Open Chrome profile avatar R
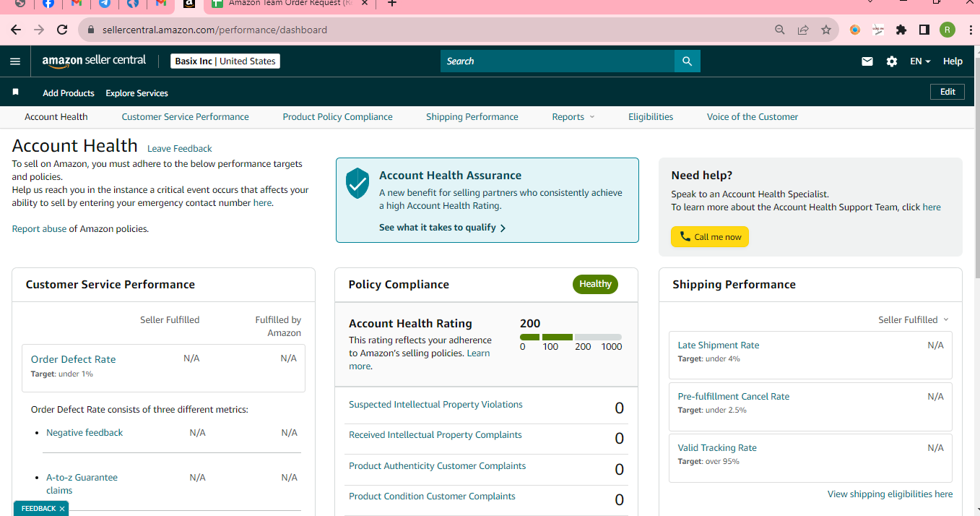Viewport: 980px width, 516px height. click(x=947, y=30)
